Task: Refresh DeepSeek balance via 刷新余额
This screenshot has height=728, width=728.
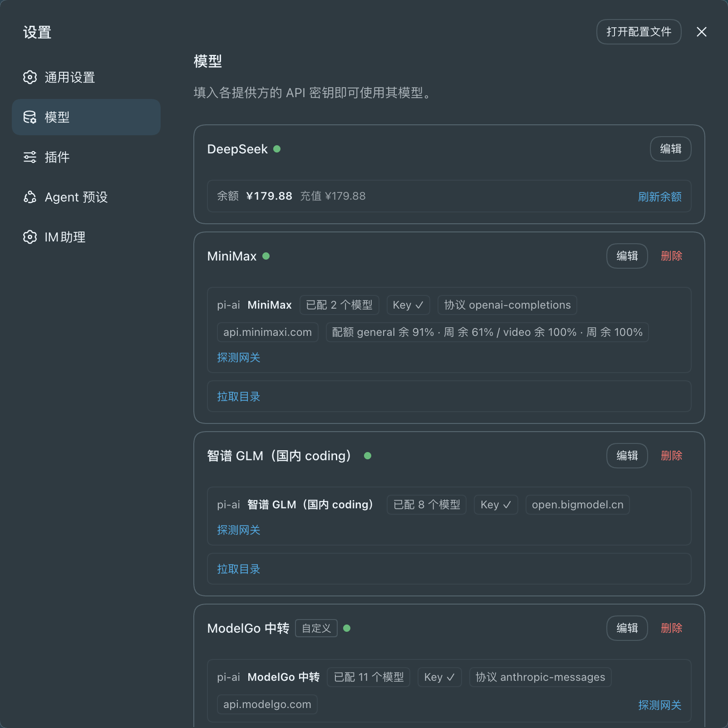Action: [659, 197]
